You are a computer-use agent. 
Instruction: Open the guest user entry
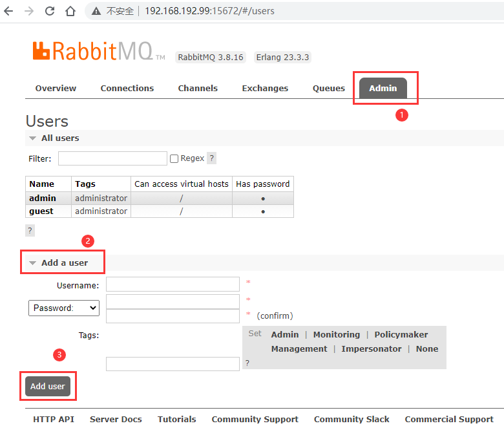41,211
